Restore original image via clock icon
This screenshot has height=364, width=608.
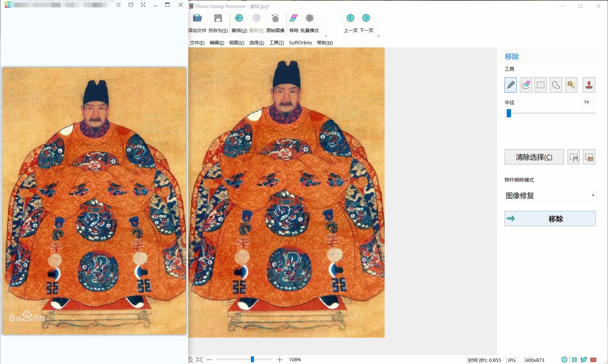[x=275, y=18]
